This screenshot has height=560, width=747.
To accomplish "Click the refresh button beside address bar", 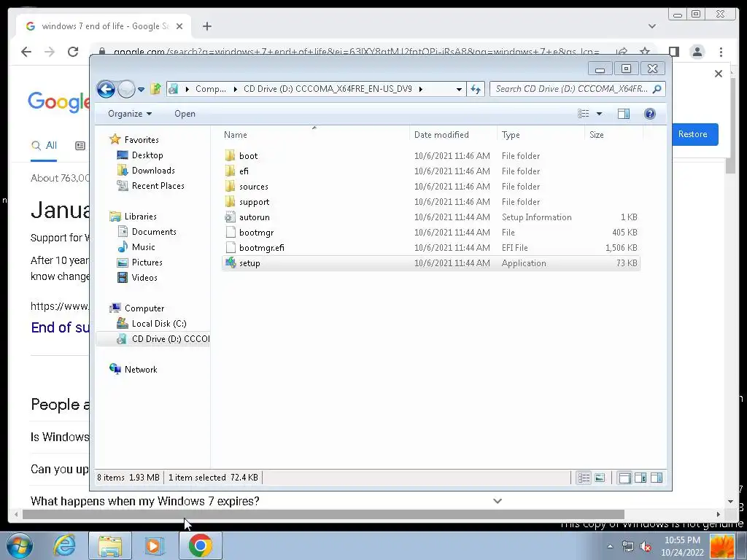I will [x=476, y=89].
